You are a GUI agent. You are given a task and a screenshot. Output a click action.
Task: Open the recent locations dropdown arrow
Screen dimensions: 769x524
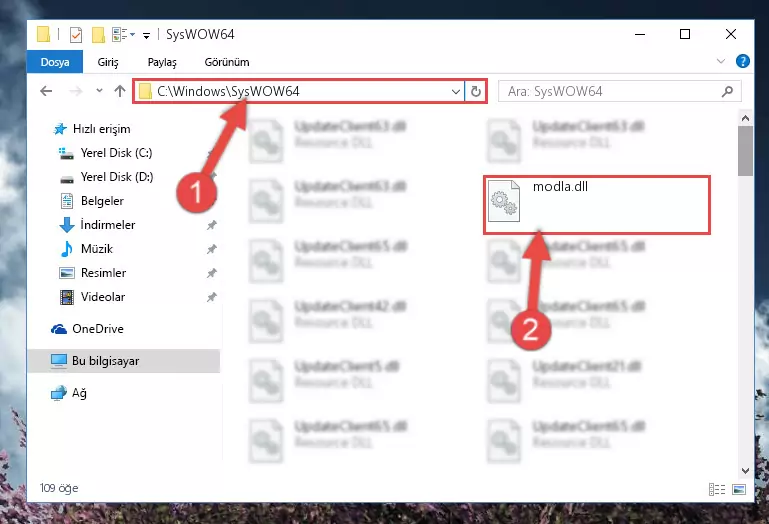tap(100, 91)
